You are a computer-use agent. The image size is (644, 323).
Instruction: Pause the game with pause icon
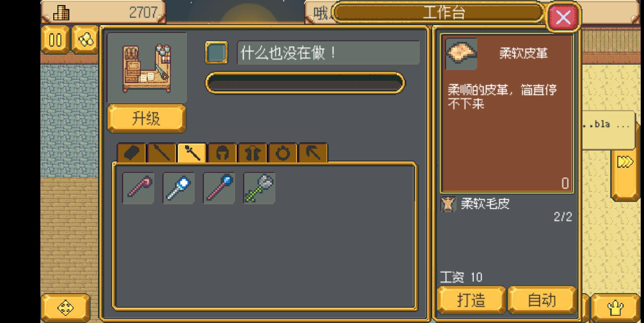[55, 40]
